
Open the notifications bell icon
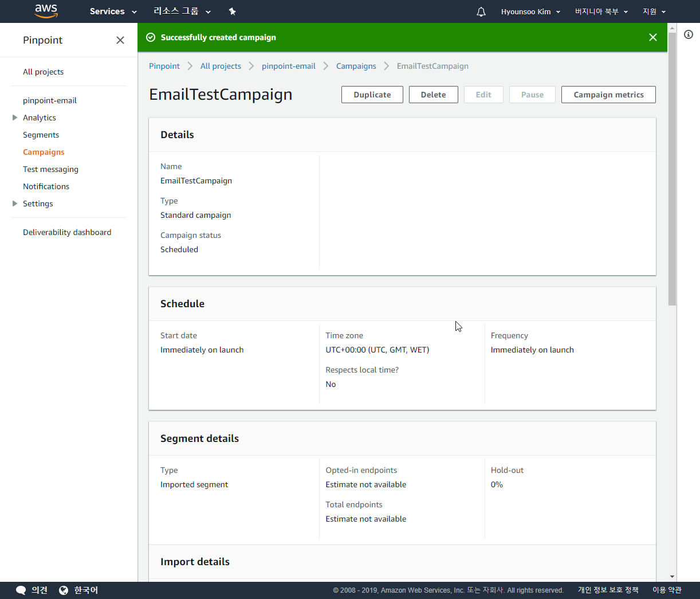pyautogui.click(x=481, y=11)
